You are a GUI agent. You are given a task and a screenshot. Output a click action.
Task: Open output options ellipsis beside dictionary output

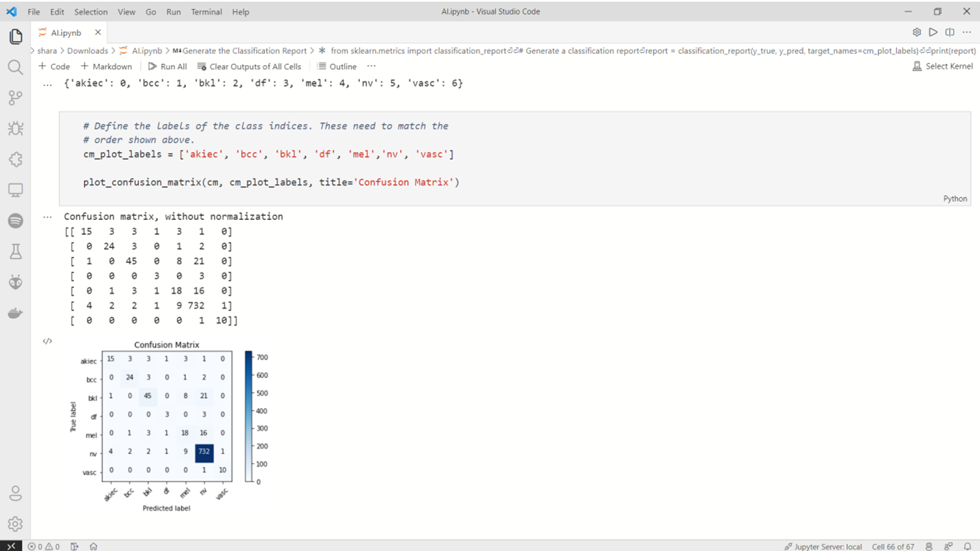pyautogui.click(x=48, y=85)
